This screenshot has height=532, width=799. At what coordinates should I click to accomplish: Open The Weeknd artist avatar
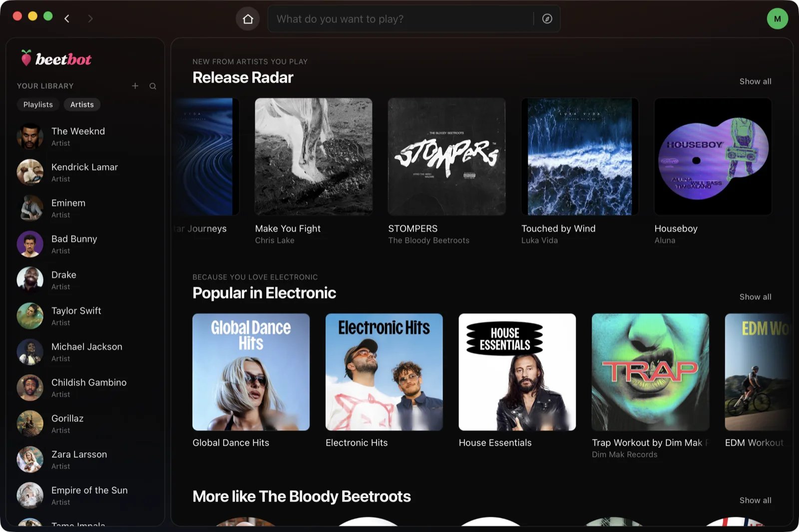(30, 136)
